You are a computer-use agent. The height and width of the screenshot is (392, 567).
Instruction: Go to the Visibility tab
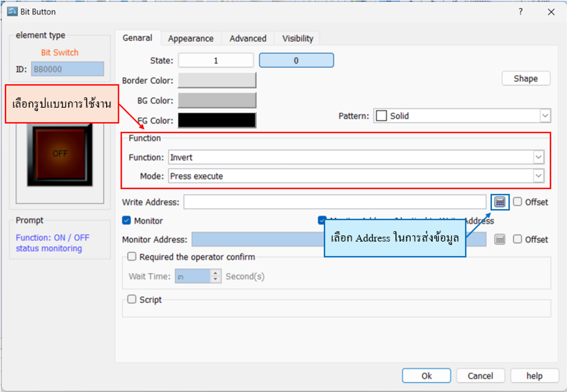tap(297, 38)
